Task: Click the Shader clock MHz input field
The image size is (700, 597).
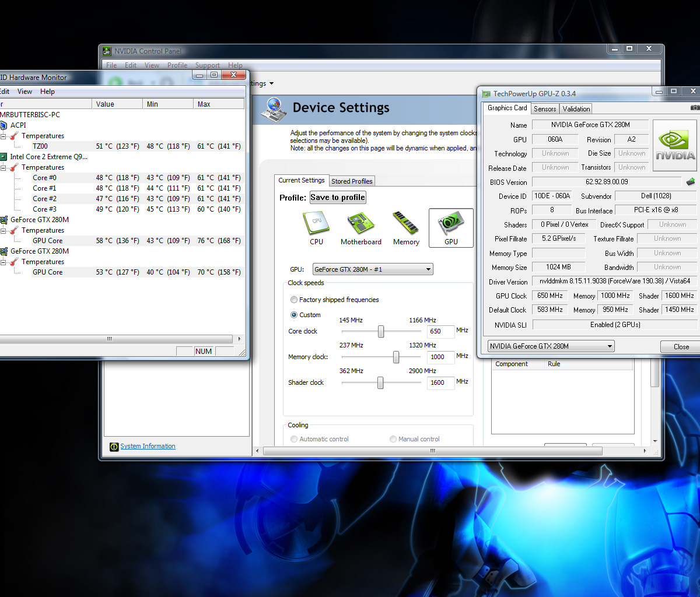Action: click(440, 382)
